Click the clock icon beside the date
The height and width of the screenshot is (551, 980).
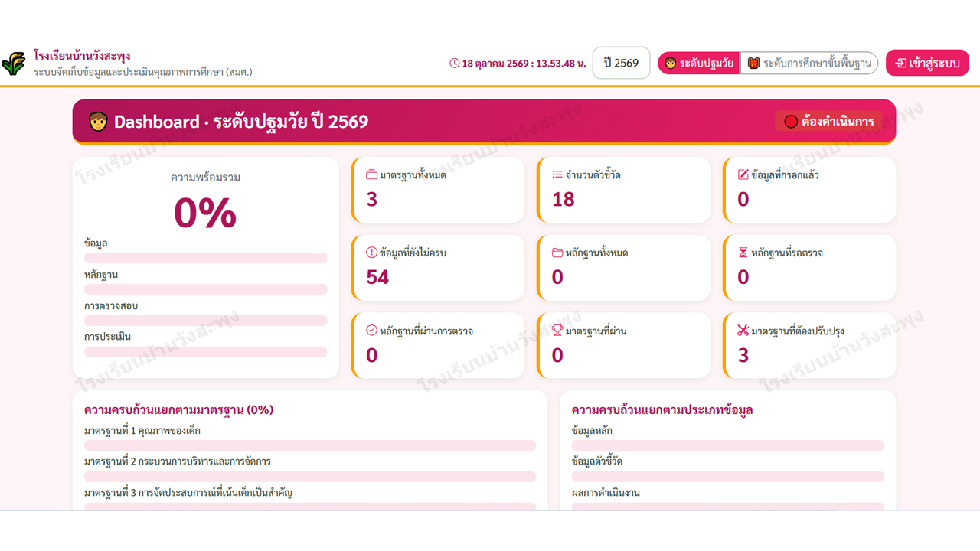click(x=454, y=63)
